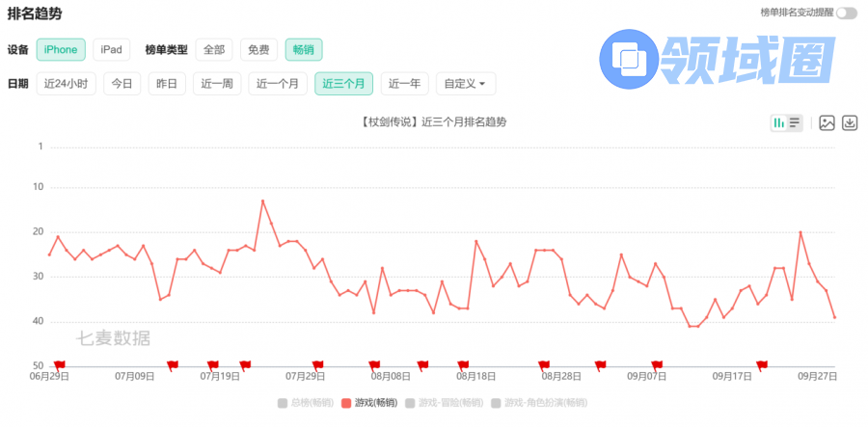Click the red flag near 07月29日
This screenshot has width=868, height=427.
click(317, 364)
